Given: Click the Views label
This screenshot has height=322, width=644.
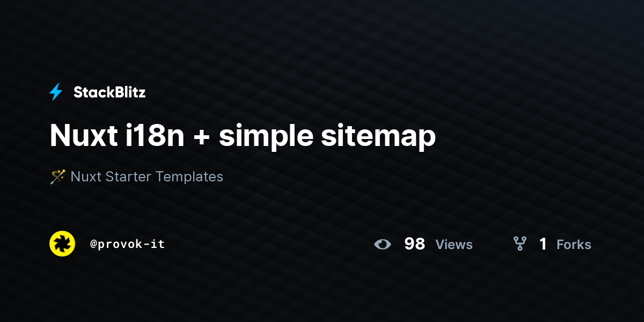Looking at the screenshot, I should pyautogui.click(x=454, y=245).
